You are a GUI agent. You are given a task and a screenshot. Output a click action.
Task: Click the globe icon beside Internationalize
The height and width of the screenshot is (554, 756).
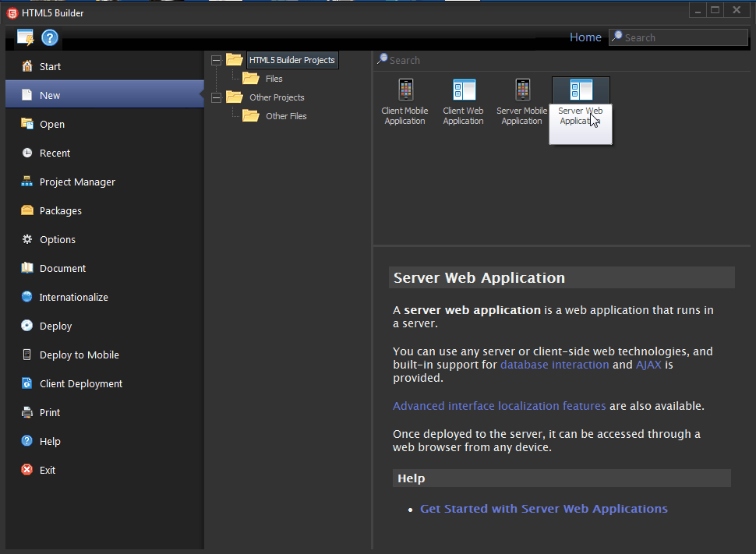27,297
